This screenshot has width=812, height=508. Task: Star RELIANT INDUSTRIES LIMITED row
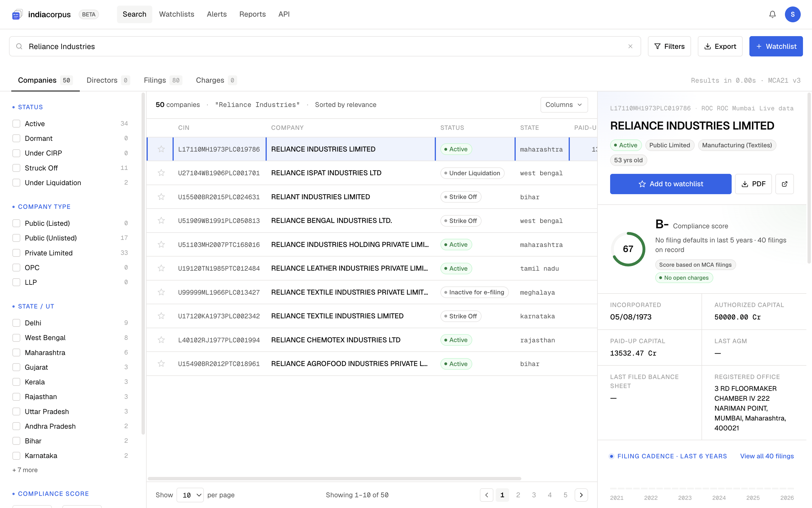point(161,196)
